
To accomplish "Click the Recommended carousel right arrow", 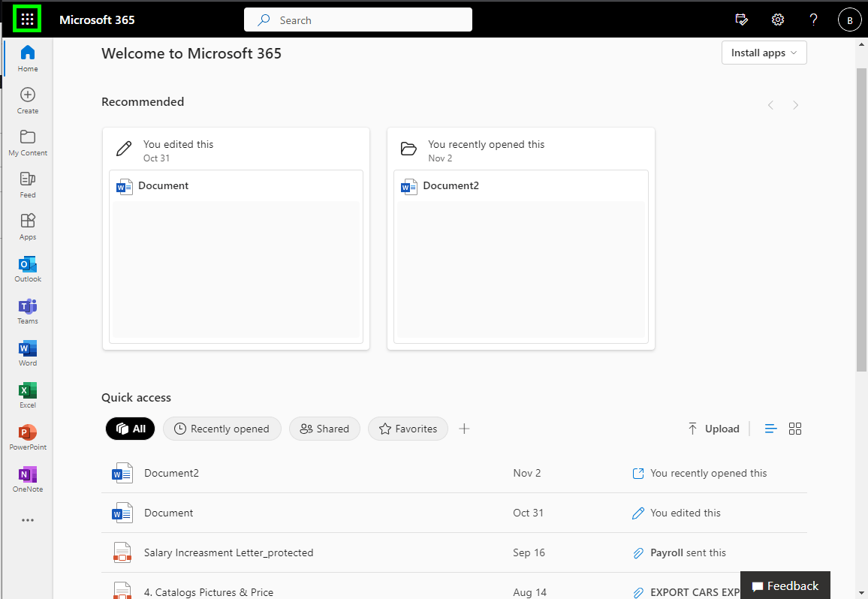I will (795, 104).
